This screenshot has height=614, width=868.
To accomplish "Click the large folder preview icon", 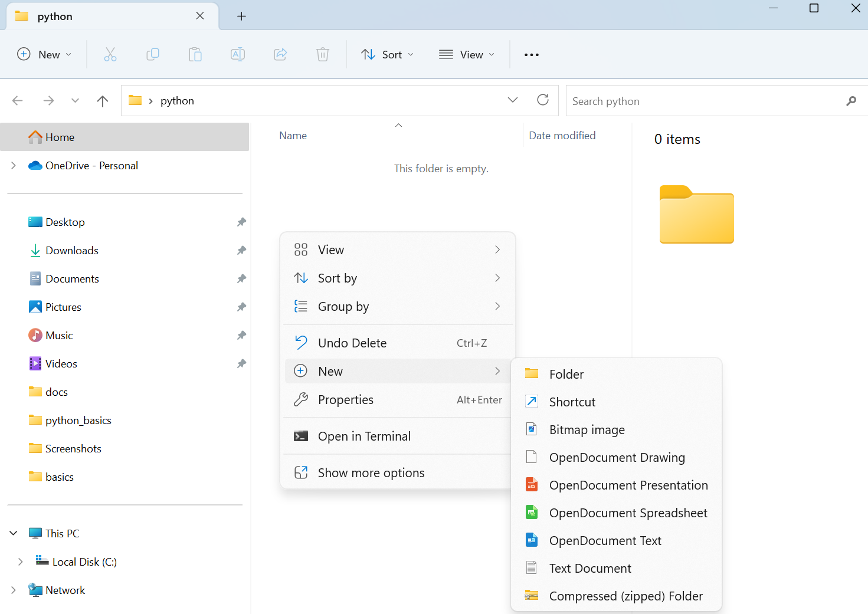I will coord(696,215).
